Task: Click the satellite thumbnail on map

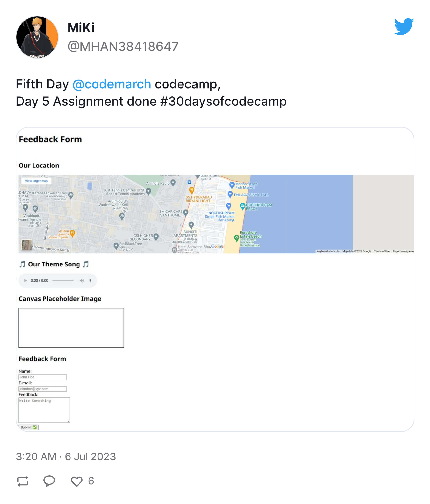Action: coord(26,245)
